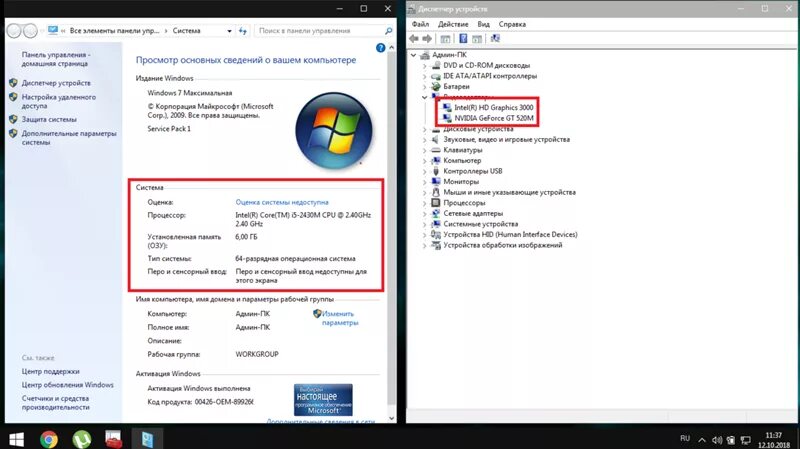Expand the Звуковые, видео и игровые устройства branch

pyautogui.click(x=424, y=139)
